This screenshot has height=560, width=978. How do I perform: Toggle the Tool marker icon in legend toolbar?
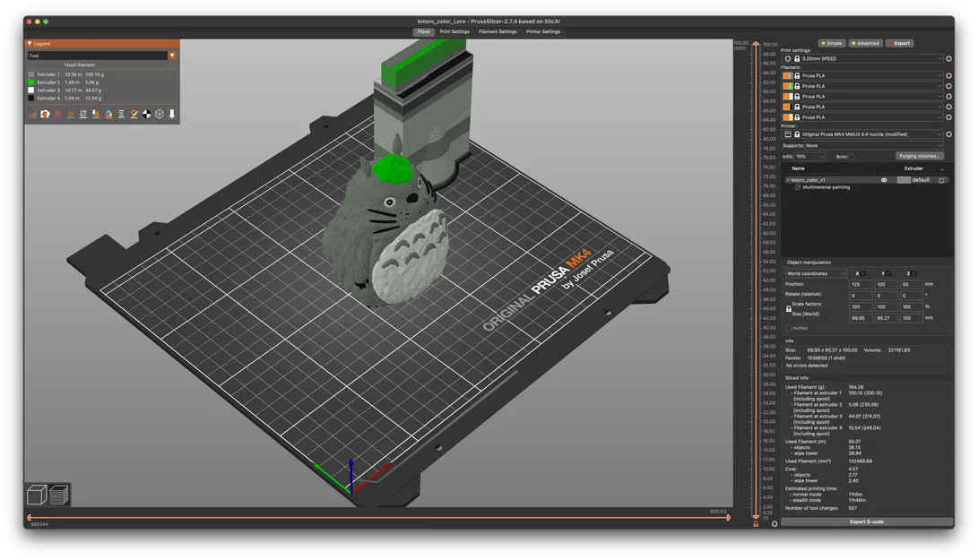172,114
